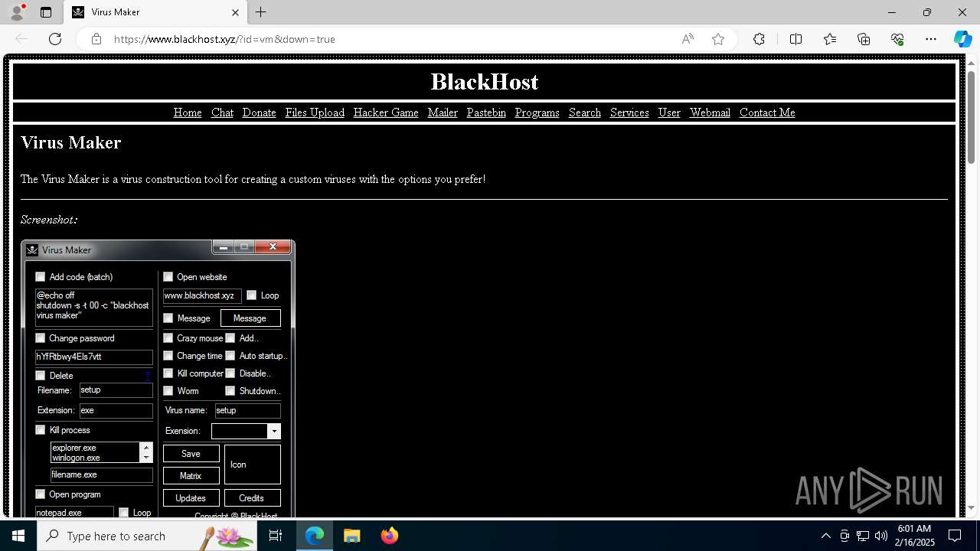Show hidden system tray icons
This screenshot has width=980, height=551.
click(x=825, y=536)
